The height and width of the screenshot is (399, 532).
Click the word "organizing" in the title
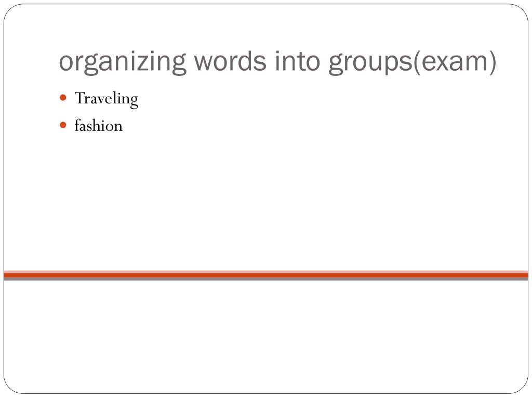pos(123,62)
